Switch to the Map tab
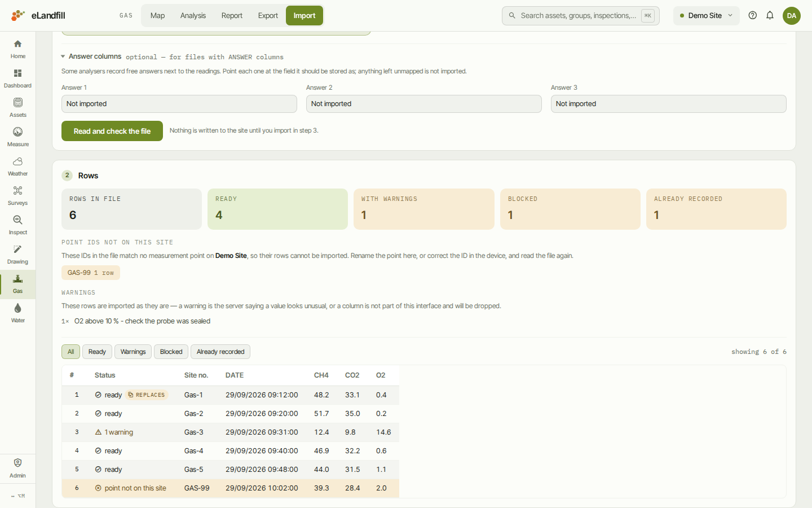This screenshot has height=508, width=812. 157,15
